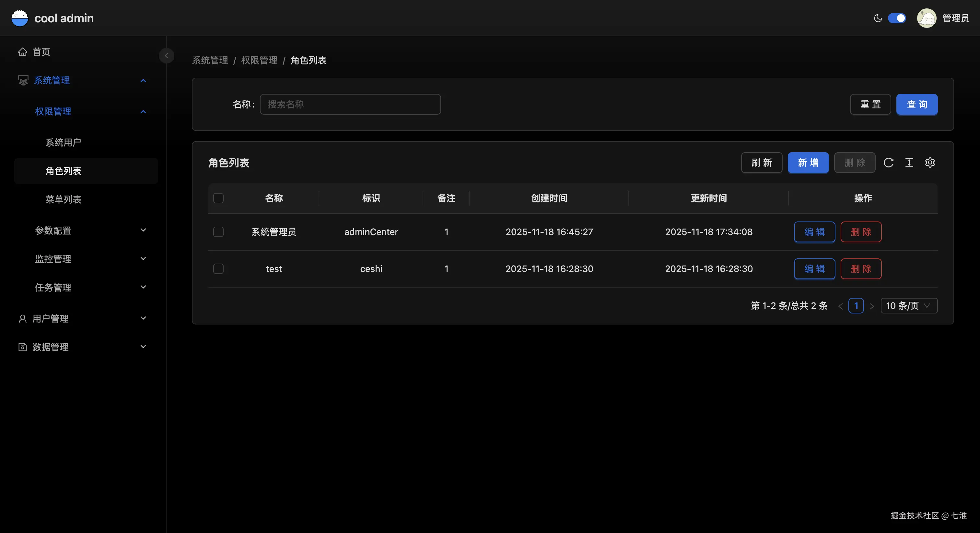The width and height of the screenshot is (980, 533).
Task: Click 编辑 for the adminCenter role
Action: (x=814, y=232)
